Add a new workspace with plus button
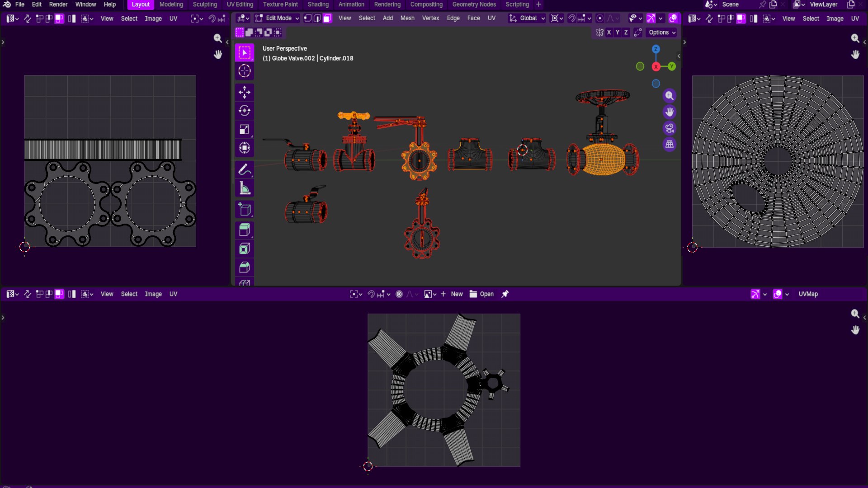 click(x=538, y=5)
